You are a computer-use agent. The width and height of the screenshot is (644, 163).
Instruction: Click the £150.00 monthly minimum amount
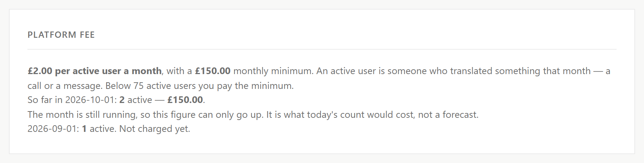click(x=213, y=71)
